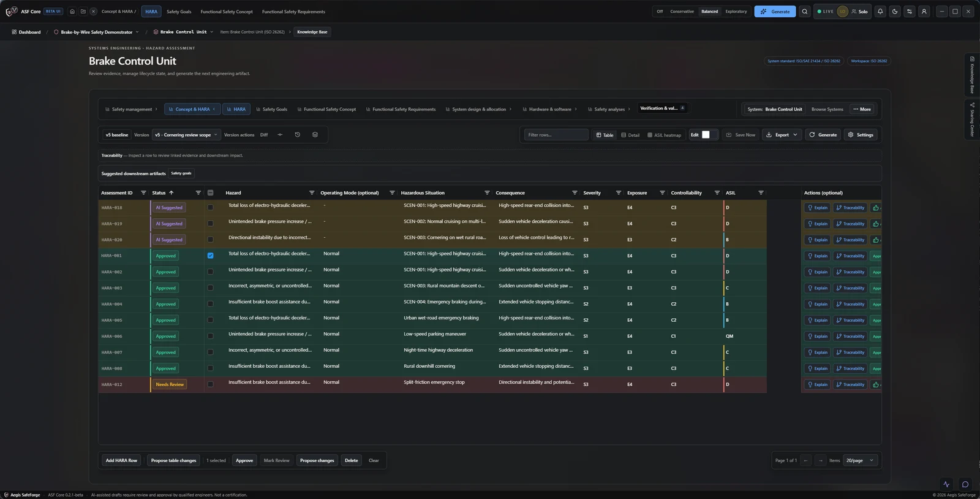Open the 20/page items dropdown
The image size is (980, 499).
860,460
